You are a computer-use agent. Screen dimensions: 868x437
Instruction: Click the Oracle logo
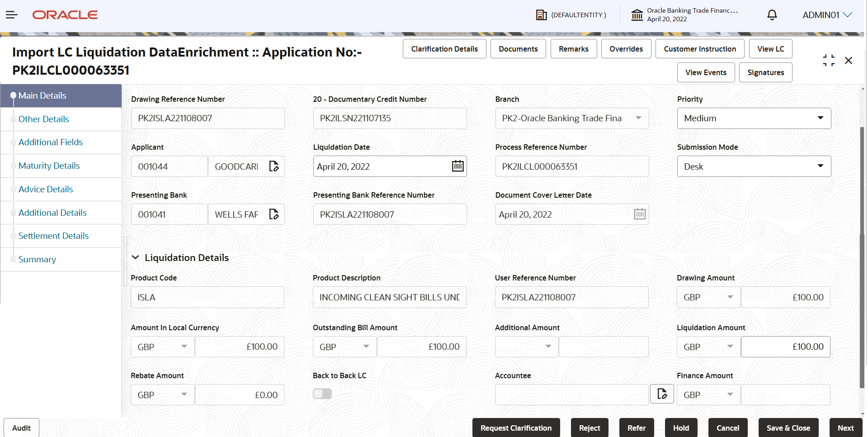coord(65,15)
